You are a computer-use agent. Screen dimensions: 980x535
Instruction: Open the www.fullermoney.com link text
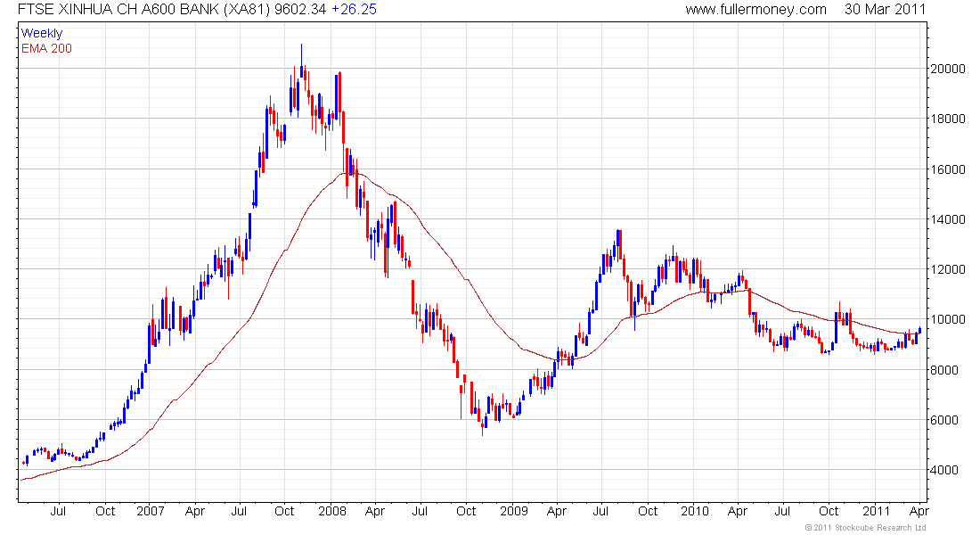tap(756, 10)
